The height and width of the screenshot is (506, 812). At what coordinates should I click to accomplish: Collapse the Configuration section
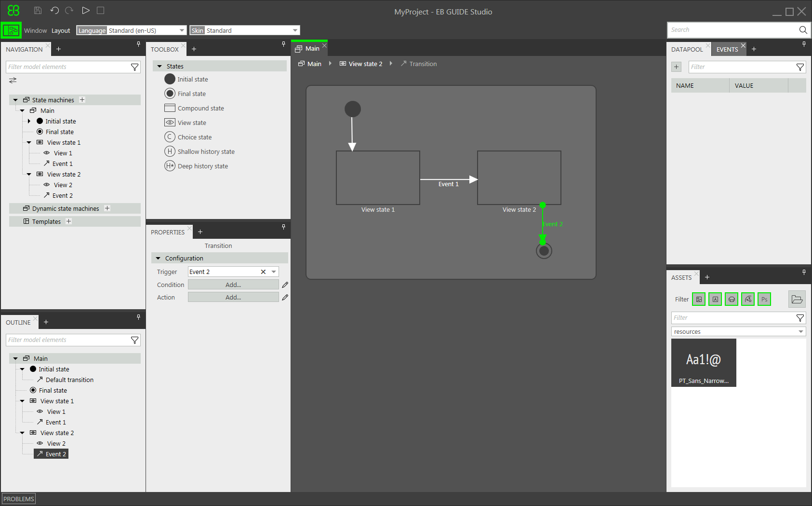coord(158,258)
